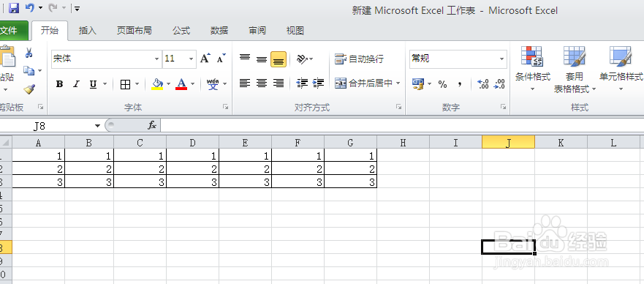Set top vertical alignment
Viewport: 644px width, 284px height.
[245, 59]
